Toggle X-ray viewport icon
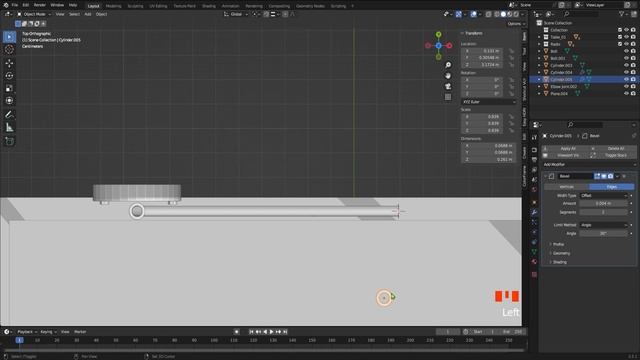 click(x=488, y=14)
